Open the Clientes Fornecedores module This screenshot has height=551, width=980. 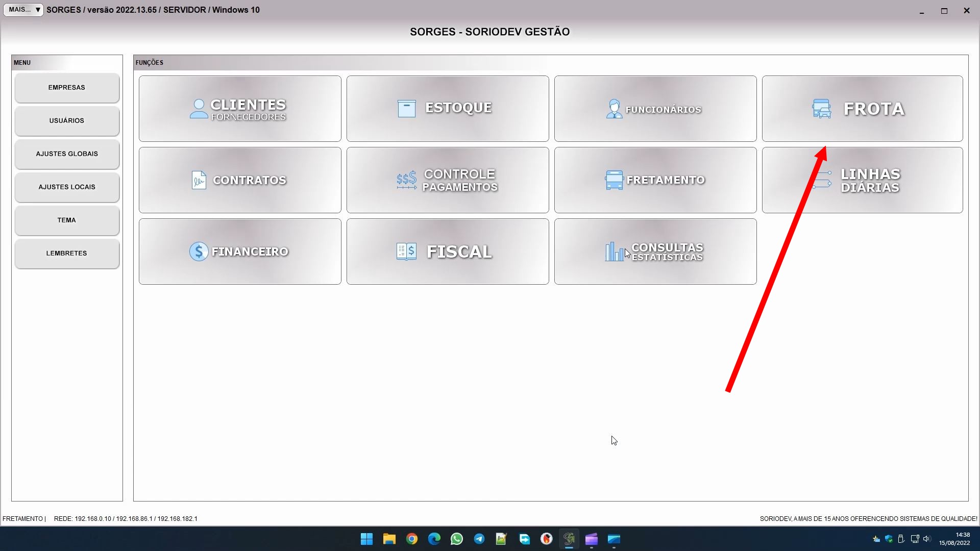pyautogui.click(x=240, y=109)
